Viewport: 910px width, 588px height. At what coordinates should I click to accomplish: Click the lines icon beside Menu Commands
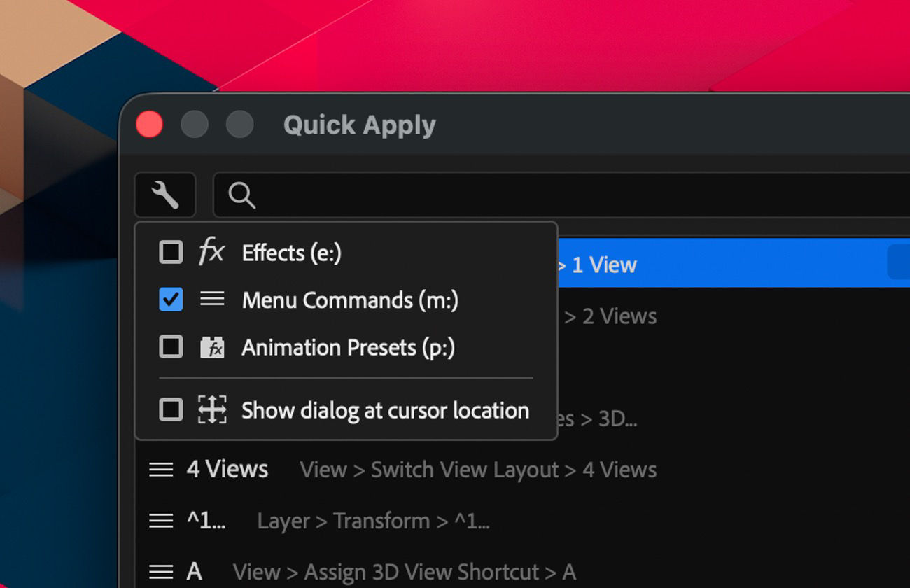click(x=212, y=300)
